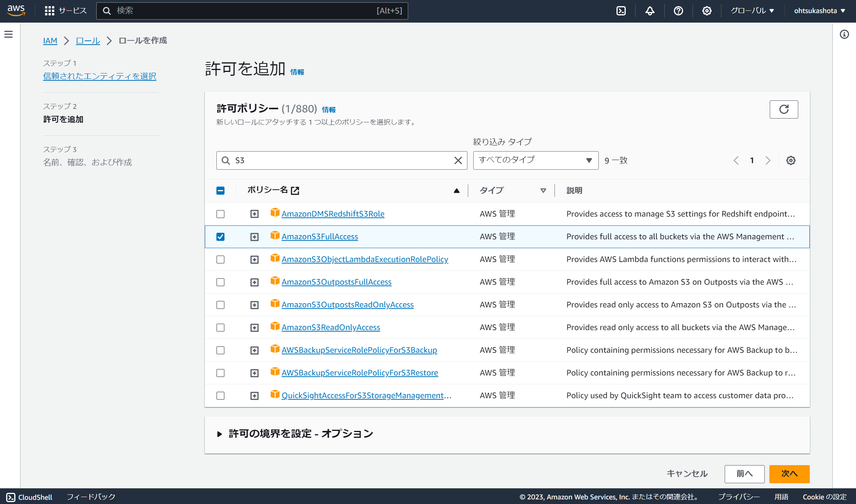Viewport: 856px width, 504px height.
Task: Open the help question mark icon
Action: click(678, 10)
